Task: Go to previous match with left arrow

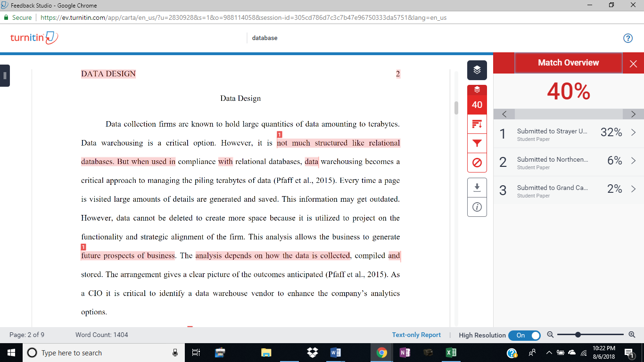Action: pyautogui.click(x=504, y=114)
